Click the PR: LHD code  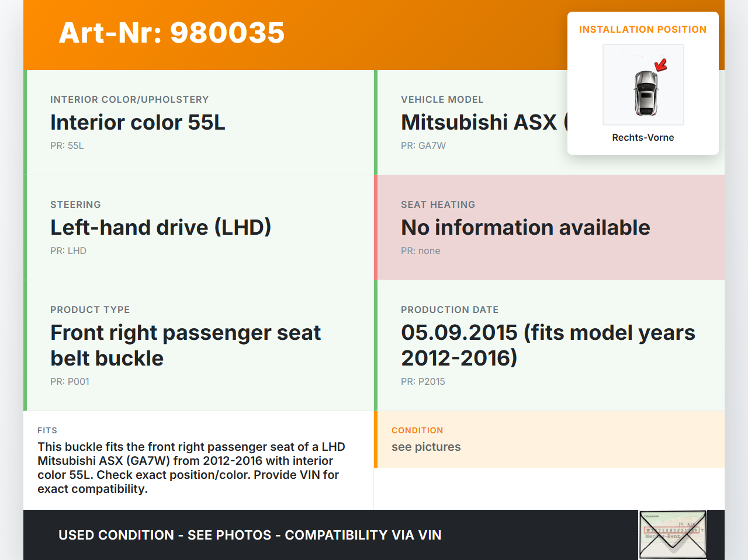point(68,251)
